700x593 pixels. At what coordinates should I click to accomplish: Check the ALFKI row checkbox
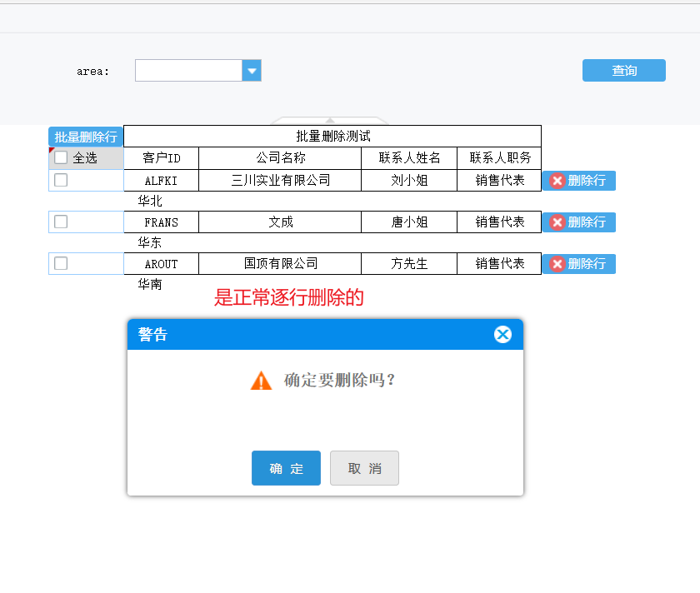tap(61, 180)
